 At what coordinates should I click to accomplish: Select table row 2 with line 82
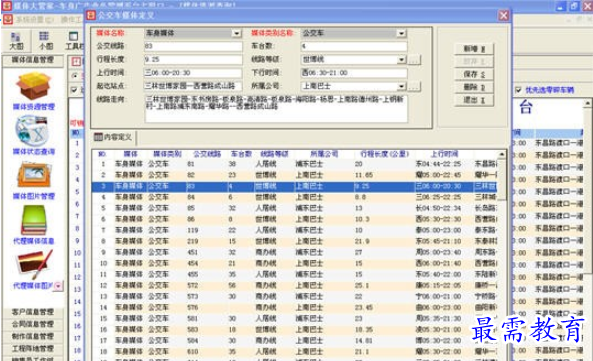(x=295, y=175)
